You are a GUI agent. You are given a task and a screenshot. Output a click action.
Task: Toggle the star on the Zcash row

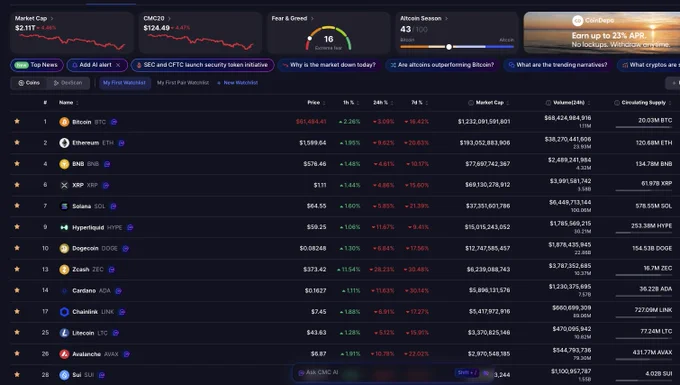17,269
